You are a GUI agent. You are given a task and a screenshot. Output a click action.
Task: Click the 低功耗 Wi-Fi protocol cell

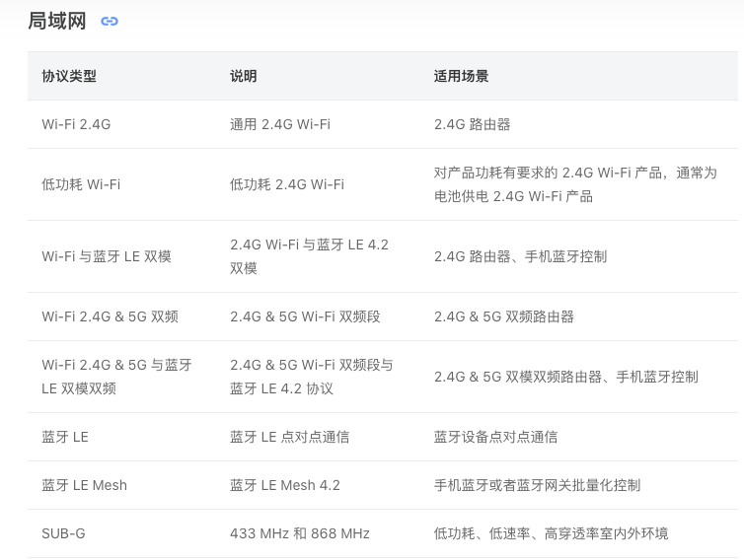coord(81,184)
